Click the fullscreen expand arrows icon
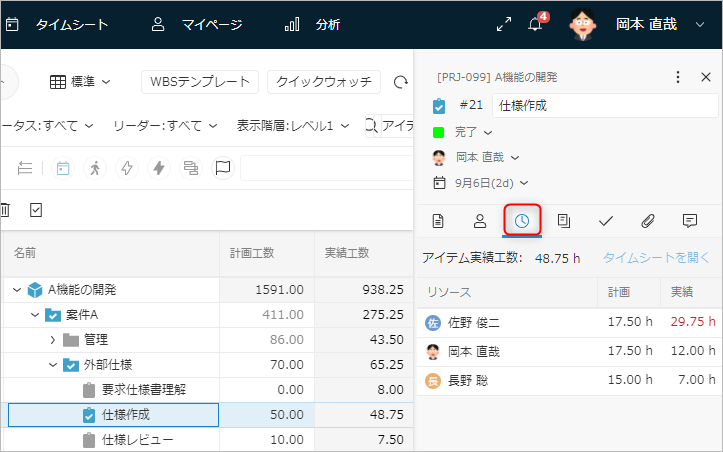The height and width of the screenshot is (452, 723). pos(504,24)
